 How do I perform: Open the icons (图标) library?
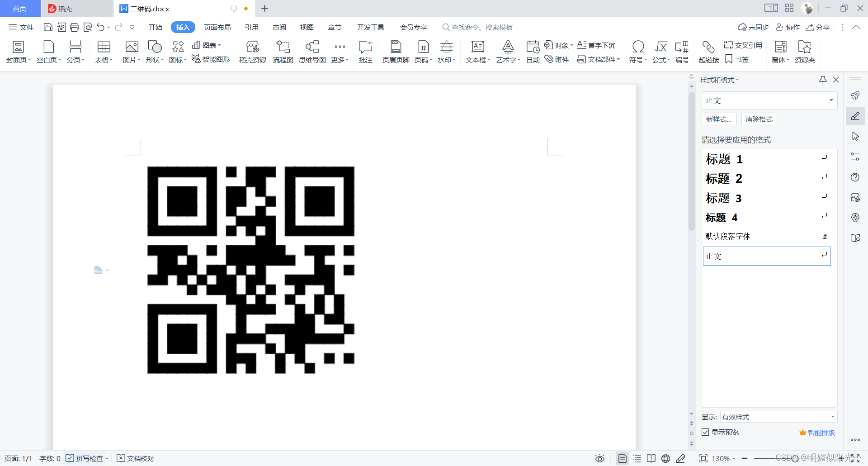pos(178,52)
